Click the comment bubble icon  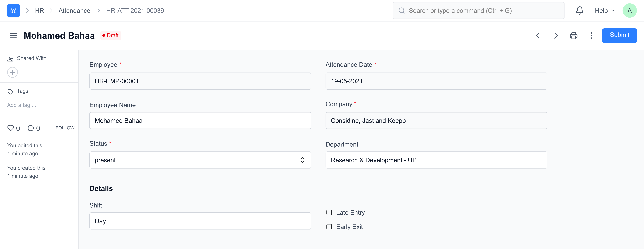(31, 128)
